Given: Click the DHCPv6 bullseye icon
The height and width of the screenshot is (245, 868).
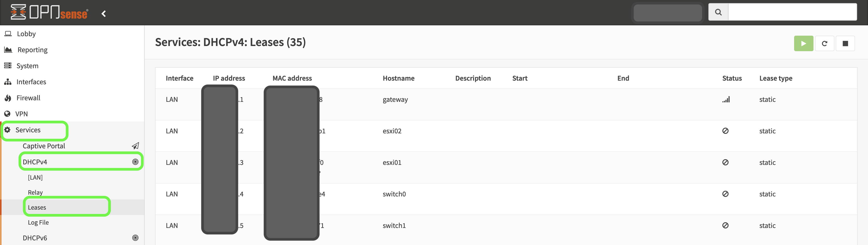Looking at the screenshot, I should (135, 238).
